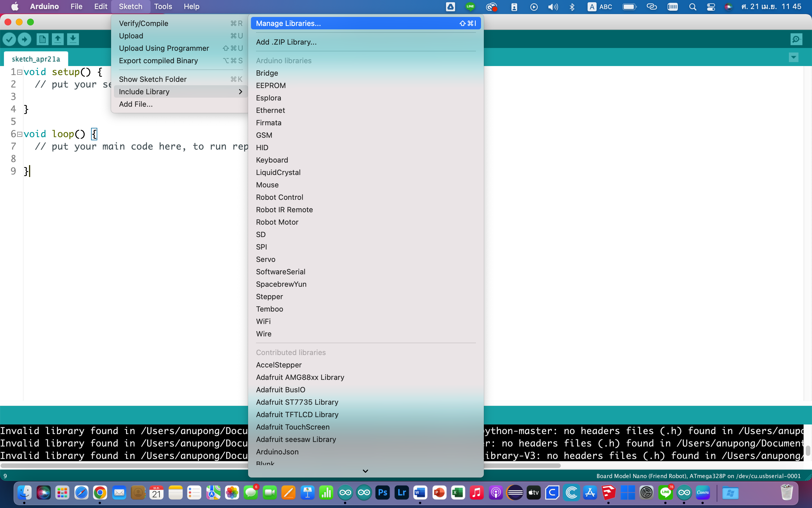Click the Save sketch toolbar icon

73,39
